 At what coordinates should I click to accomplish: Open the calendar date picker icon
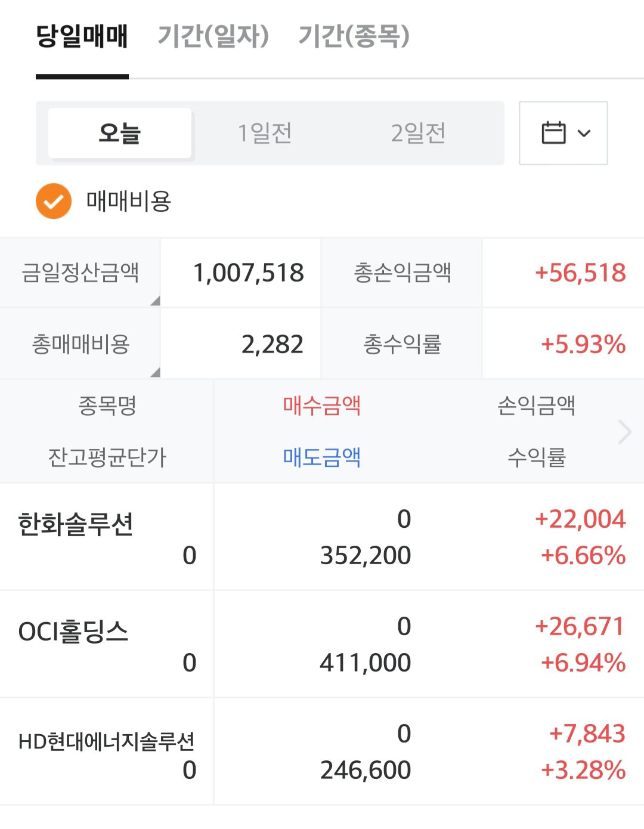tap(553, 132)
